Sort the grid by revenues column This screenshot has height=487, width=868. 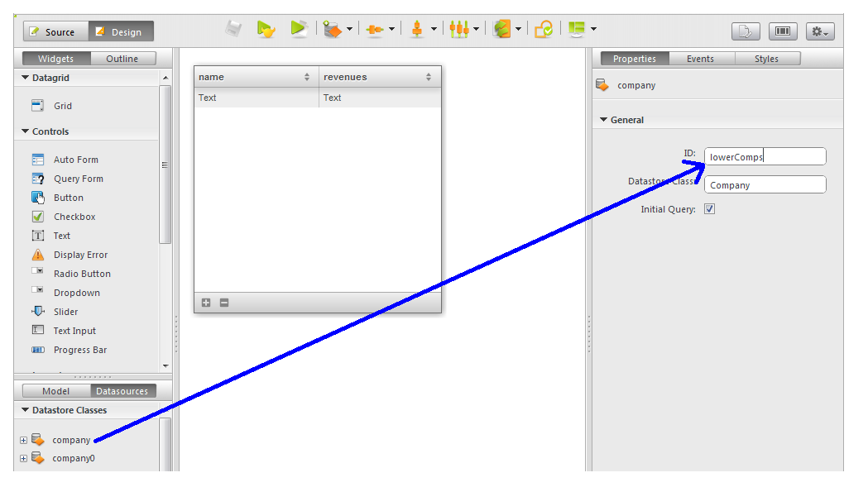[429, 77]
